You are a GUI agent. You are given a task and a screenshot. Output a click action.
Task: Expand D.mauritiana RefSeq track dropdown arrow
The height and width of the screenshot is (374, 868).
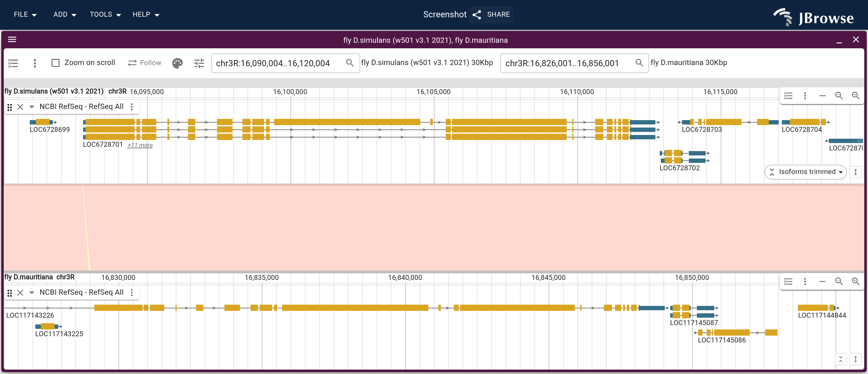[x=32, y=293]
